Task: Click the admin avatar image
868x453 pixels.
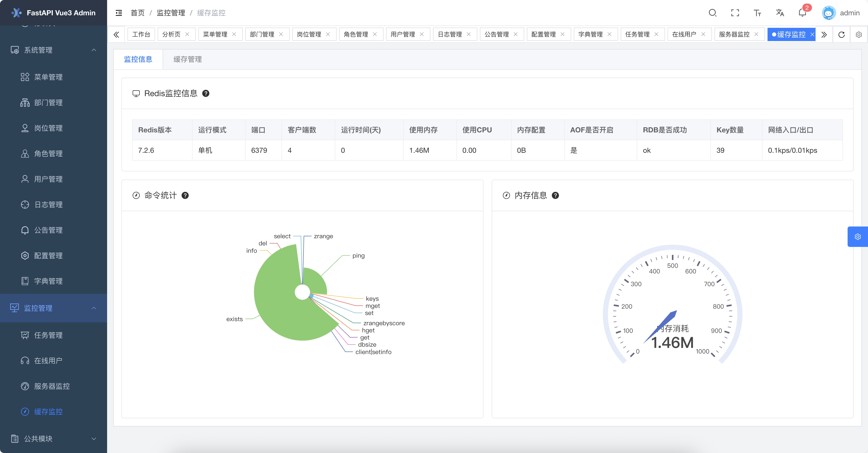Action: click(x=828, y=13)
